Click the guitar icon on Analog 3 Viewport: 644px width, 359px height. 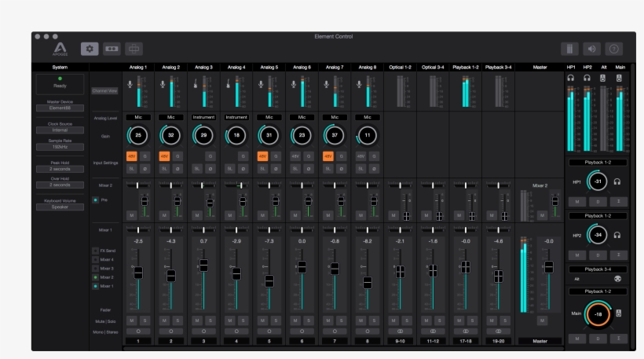click(196, 84)
